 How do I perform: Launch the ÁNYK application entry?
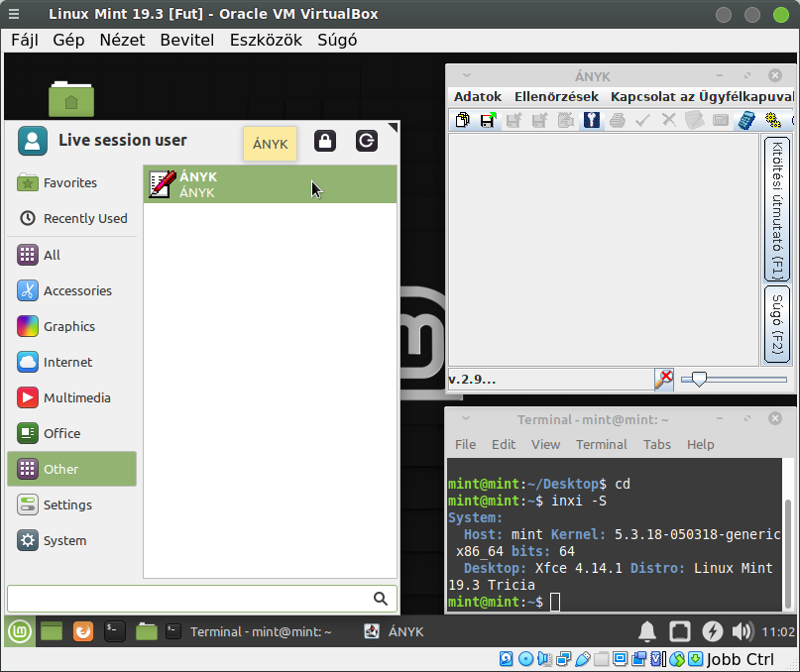tap(270, 184)
